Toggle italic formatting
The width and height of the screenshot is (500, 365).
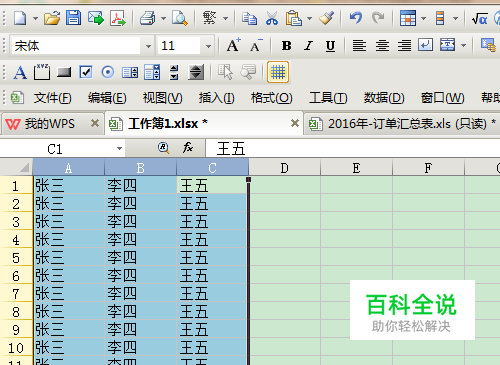[309, 46]
